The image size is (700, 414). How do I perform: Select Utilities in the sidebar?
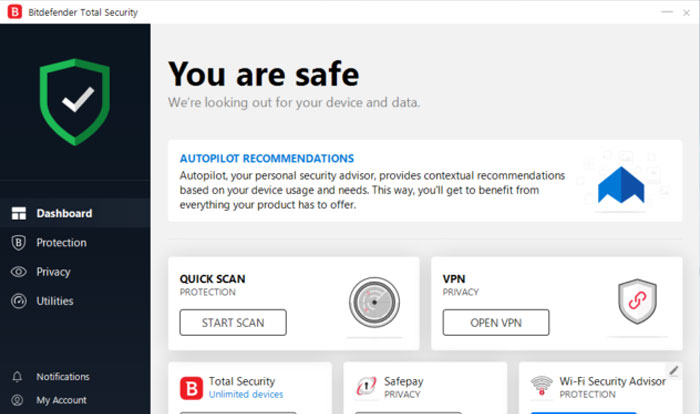click(54, 300)
